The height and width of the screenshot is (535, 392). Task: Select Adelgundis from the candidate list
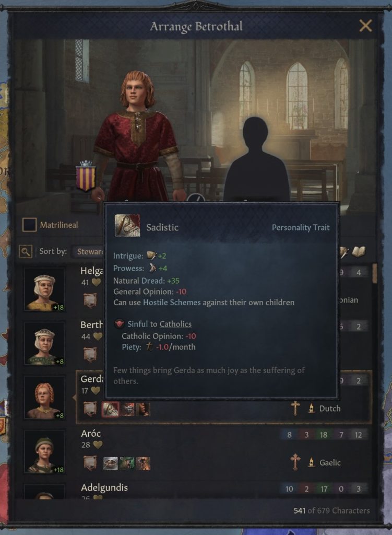223,490
